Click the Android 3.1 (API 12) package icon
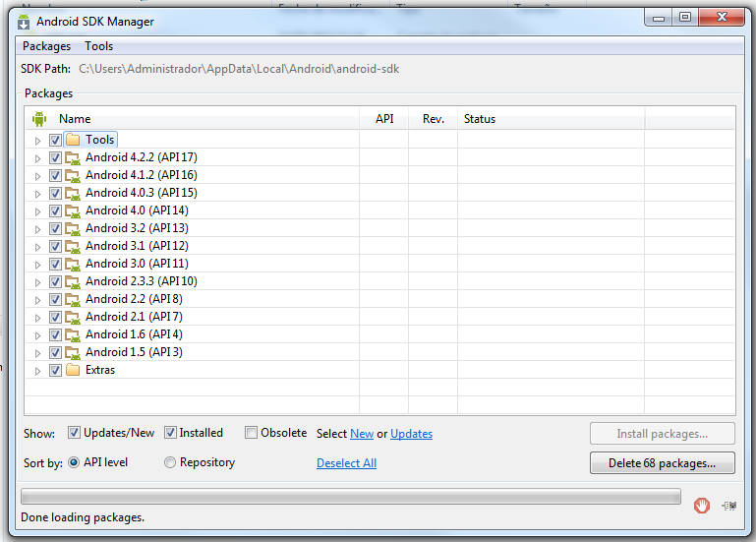 coord(73,247)
